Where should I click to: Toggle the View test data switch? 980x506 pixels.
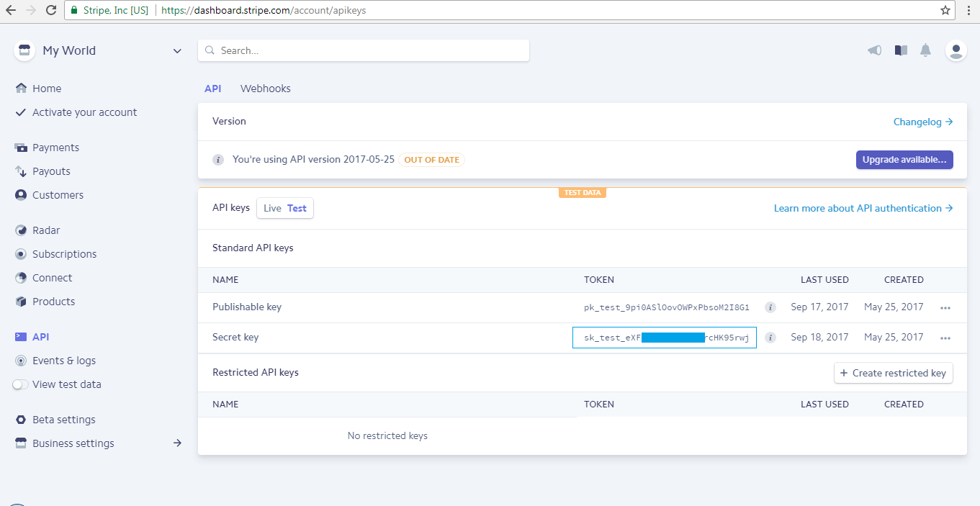21,384
